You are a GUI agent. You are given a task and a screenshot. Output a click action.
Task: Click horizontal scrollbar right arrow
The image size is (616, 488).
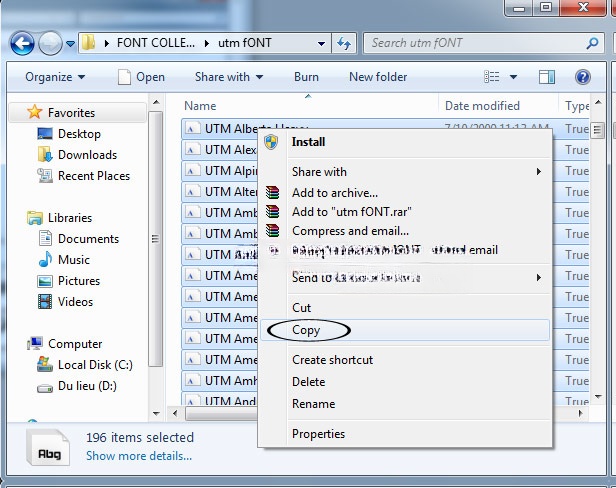[x=580, y=413]
